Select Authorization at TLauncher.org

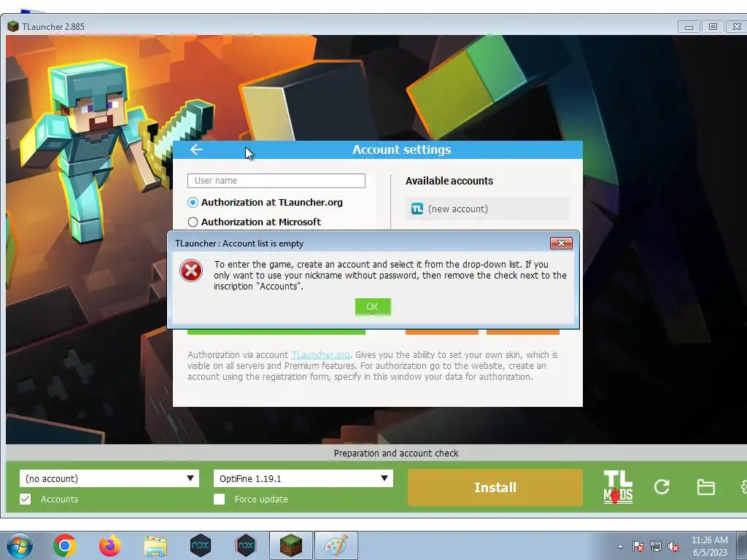[193, 203]
